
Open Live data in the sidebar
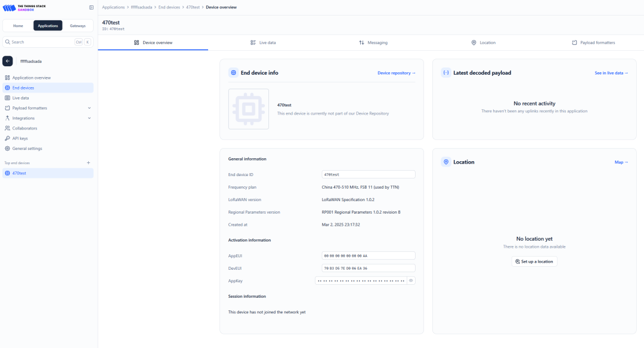(x=48, y=98)
